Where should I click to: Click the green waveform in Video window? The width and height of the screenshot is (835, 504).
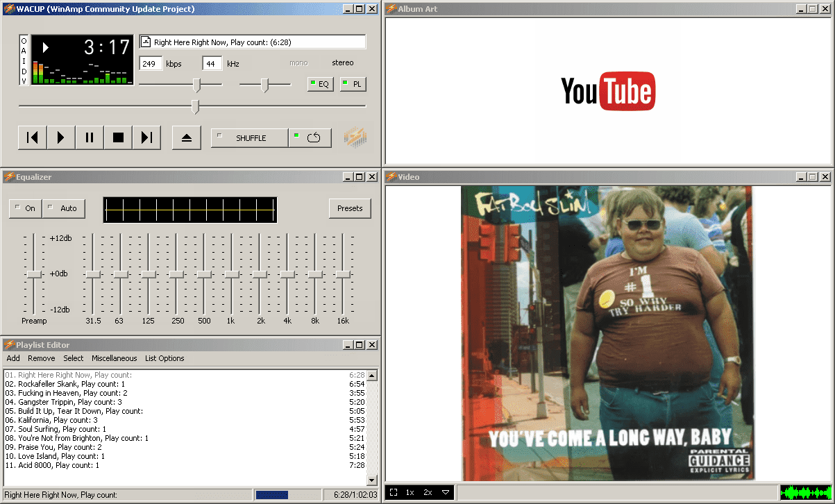click(805, 493)
